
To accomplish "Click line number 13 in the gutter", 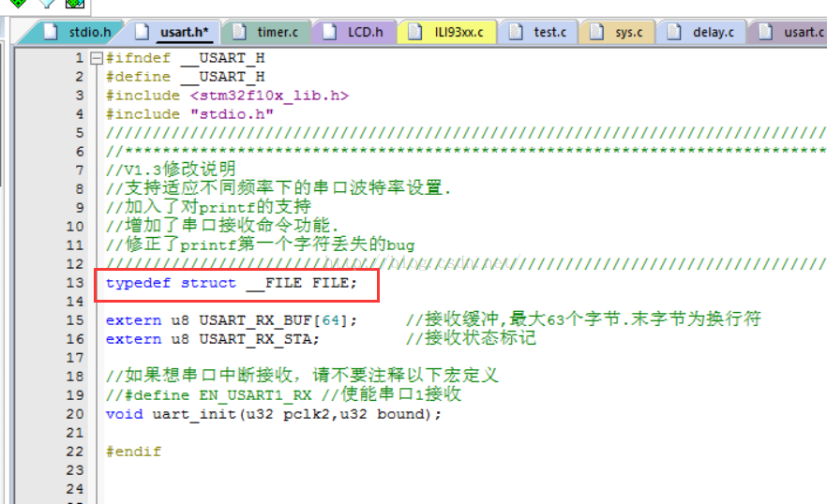I will (x=75, y=283).
